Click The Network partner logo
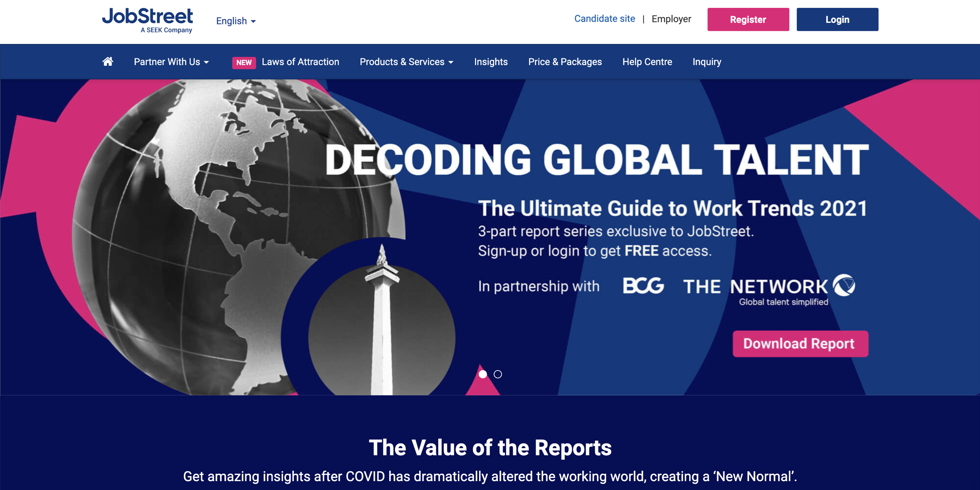The width and height of the screenshot is (980, 490). pyautogui.click(x=769, y=290)
